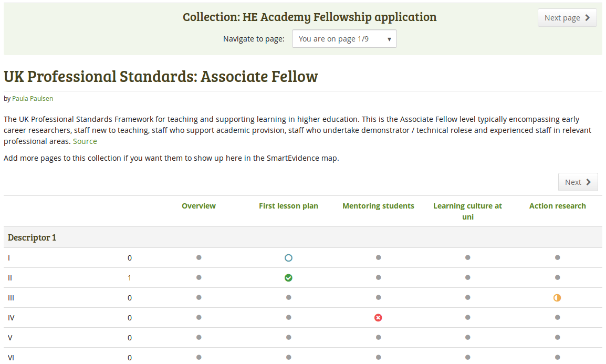Image resolution: width=606 pixels, height=364 pixels.
Task: Click the grey dot for row I under Learning culture at uni
Action: [468, 257]
